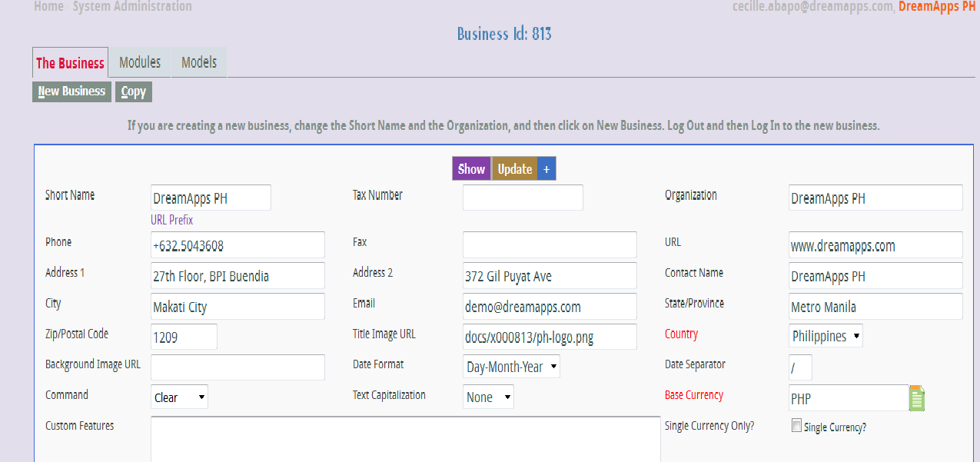This screenshot has width=980, height=462.
Task: Tick the Single Currency checkbox
Action: [796, 425]
